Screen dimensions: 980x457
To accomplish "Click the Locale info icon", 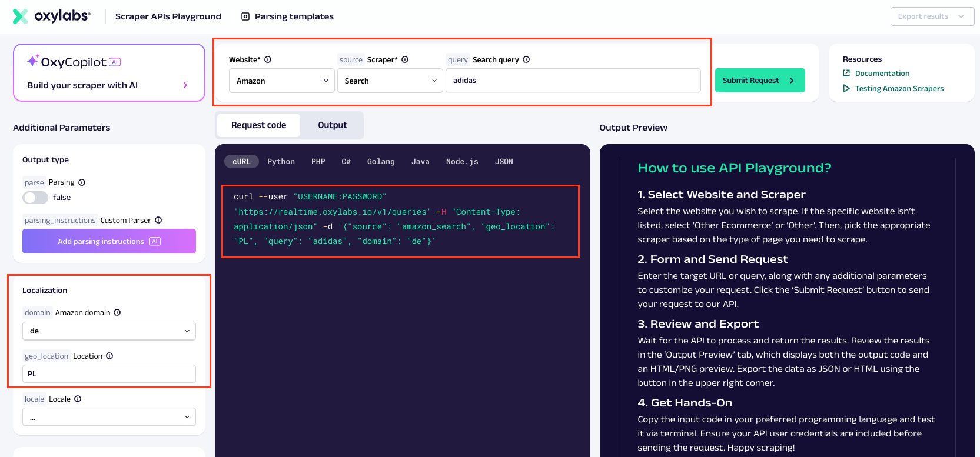I will click(78, 399).
